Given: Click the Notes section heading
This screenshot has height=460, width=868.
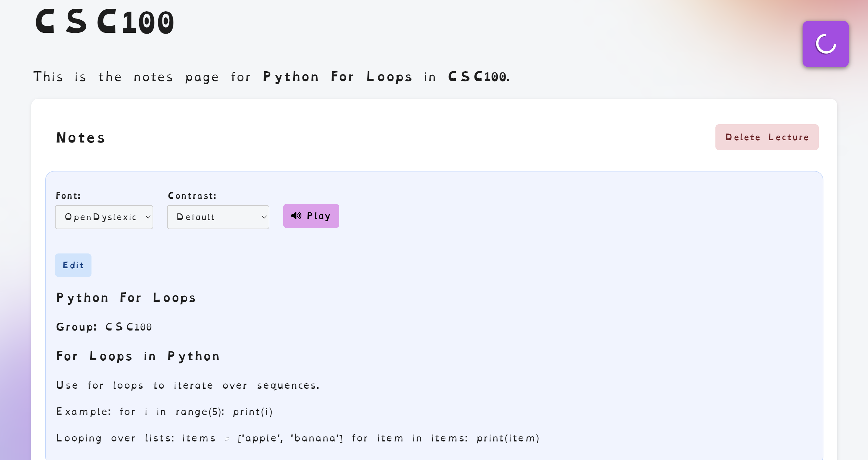Looking at the screenshot, I should tap(81, 138).
